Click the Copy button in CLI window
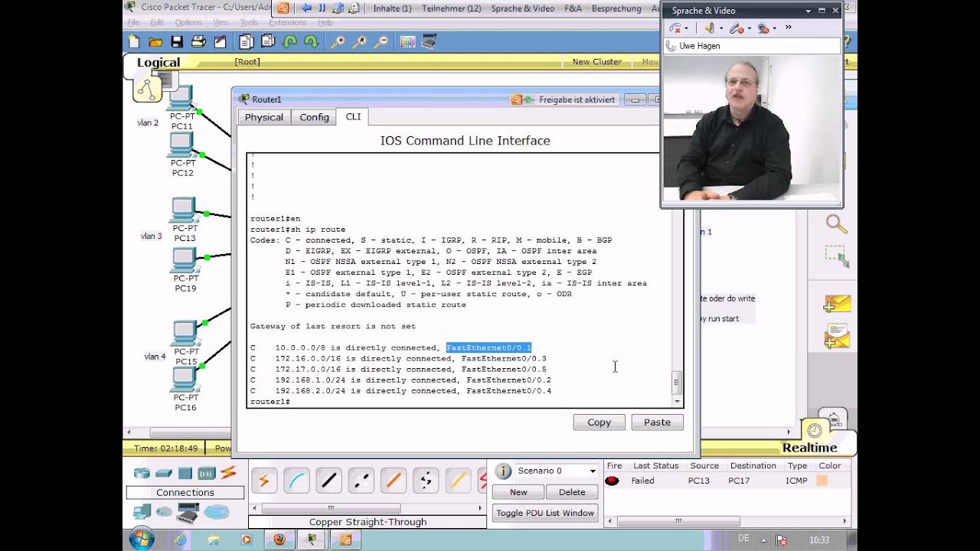This screenshot has width=980, height=551. pos(599,422)
